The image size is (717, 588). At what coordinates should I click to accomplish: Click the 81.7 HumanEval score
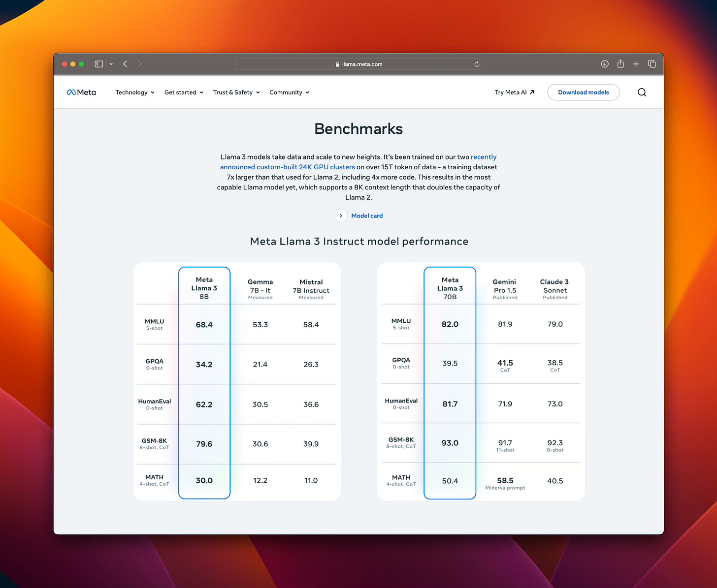click(450, 404)
